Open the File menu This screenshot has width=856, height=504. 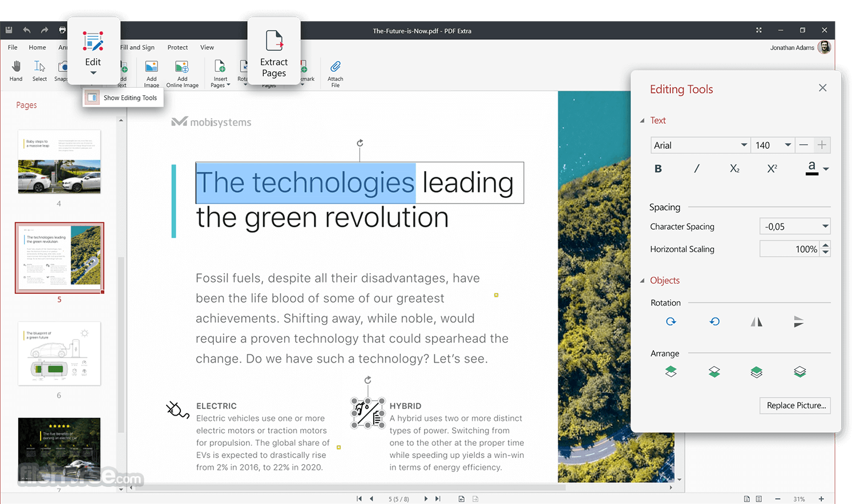click(13, 47)
